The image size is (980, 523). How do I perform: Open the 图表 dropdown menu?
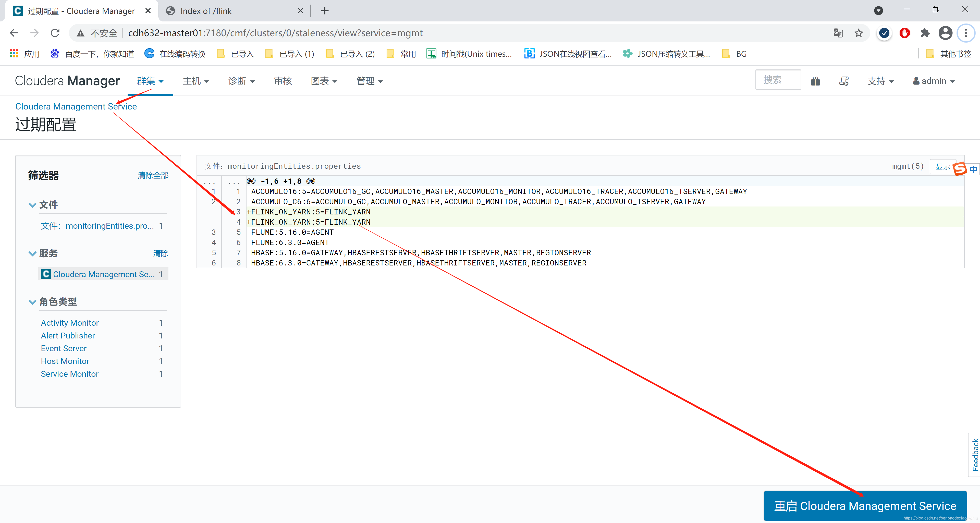pyautogui.click(x=324, y=81)
